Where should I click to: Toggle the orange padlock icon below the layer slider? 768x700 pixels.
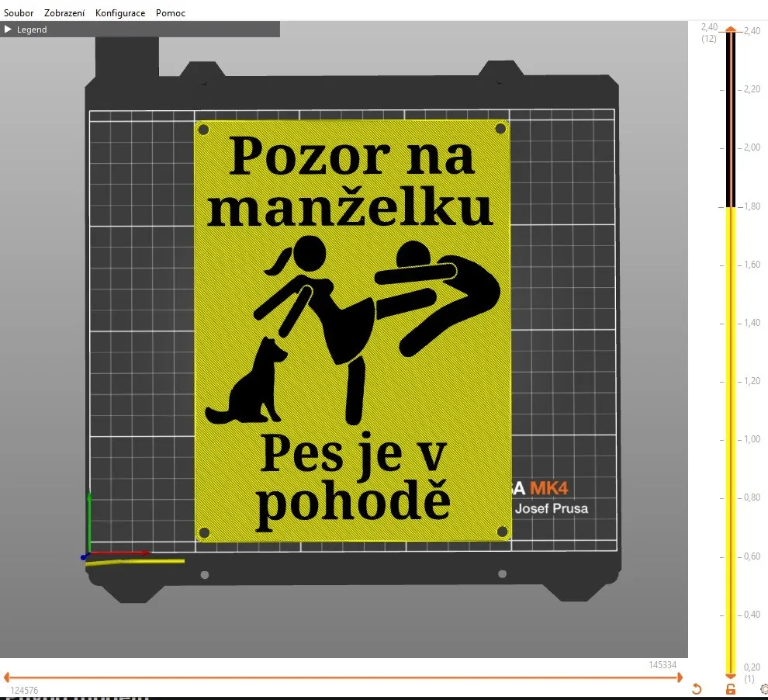pos(729,689)
